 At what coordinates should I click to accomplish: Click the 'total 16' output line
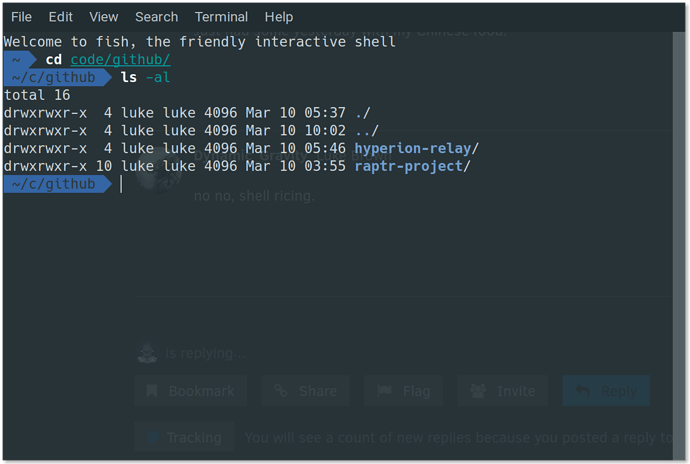(x=37, y=95)
